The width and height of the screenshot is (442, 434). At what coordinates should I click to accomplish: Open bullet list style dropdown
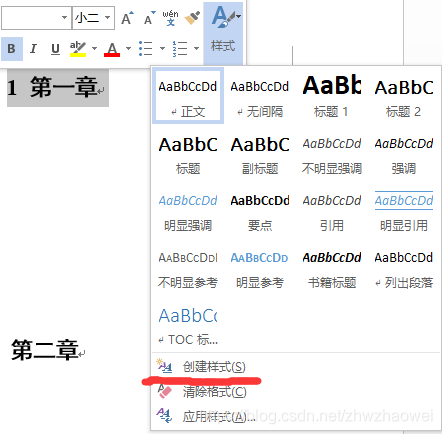coord(162,49)
